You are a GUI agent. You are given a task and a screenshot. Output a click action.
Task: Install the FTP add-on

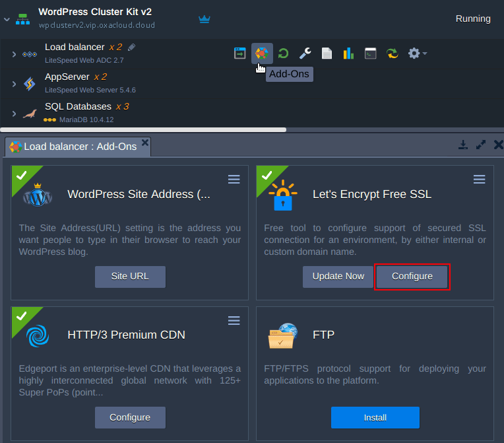(375, 418)
